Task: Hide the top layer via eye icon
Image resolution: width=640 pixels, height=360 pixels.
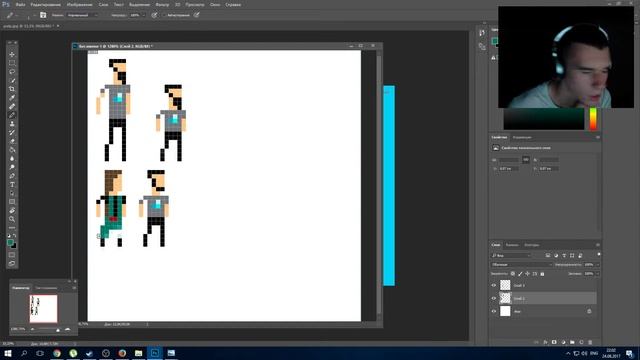Action: (x=493, y=285)
